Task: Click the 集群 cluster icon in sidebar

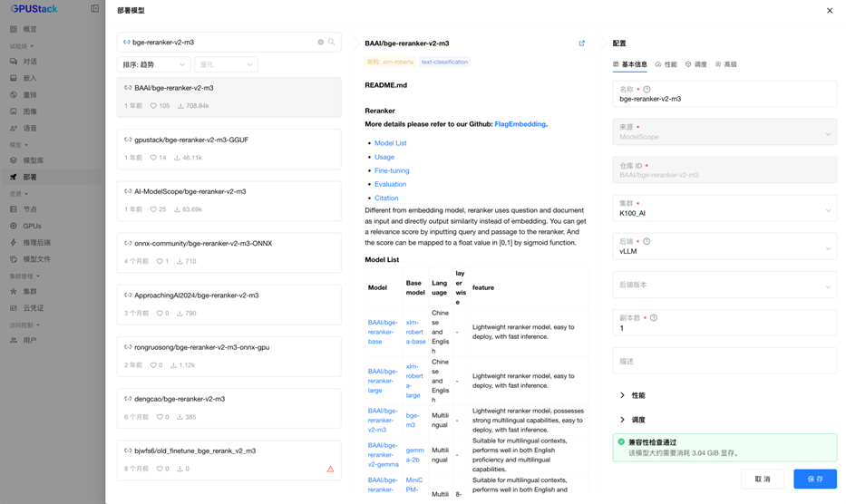Action: 14,291
